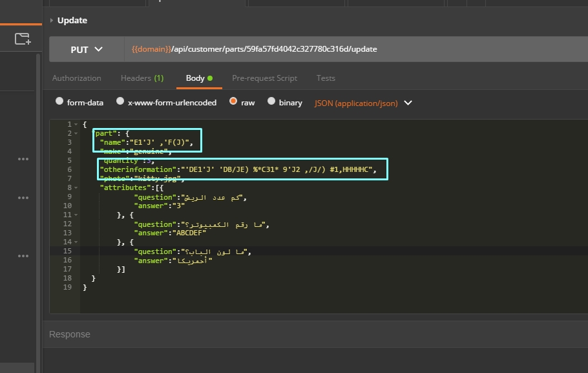Expand the Update request description arrow

52,20
